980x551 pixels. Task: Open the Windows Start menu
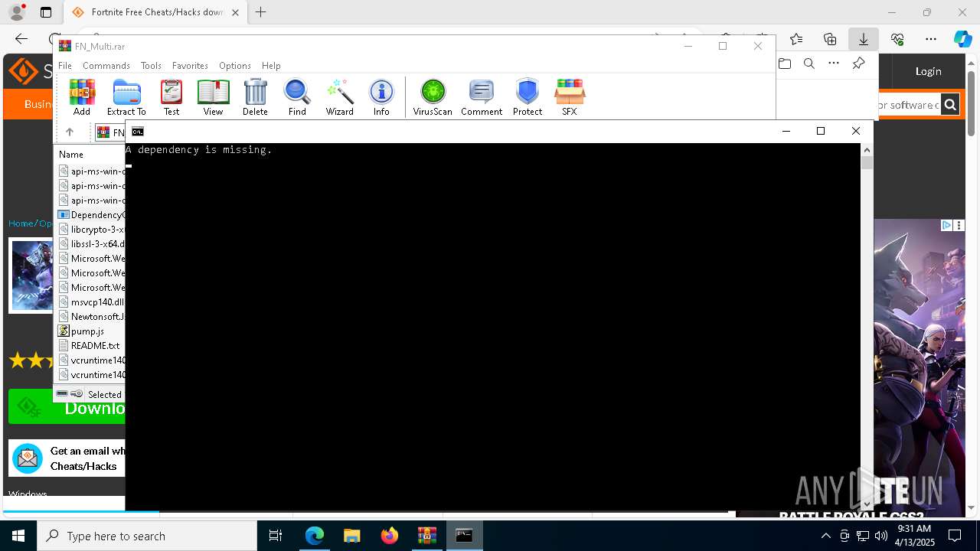(18, 536)
